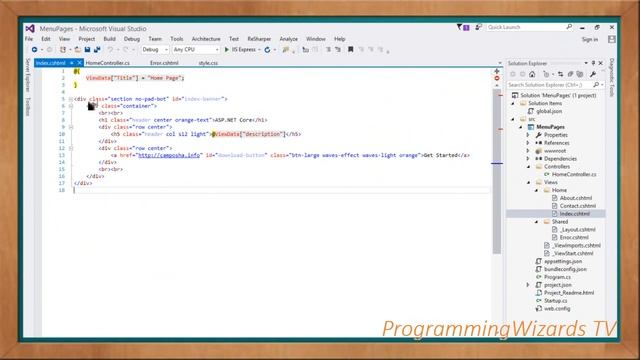
Task: Open the Server Explorer side tab
Action: tap(28, 75)
